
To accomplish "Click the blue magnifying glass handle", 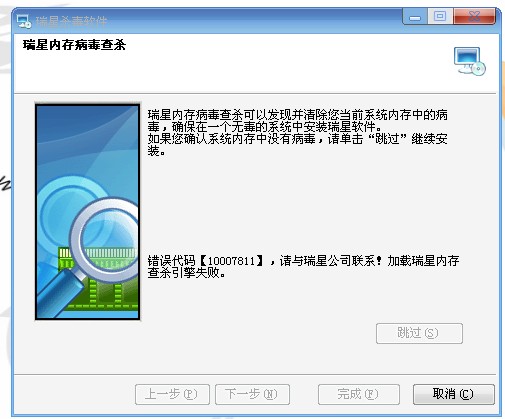I will [x=59, y=293].
